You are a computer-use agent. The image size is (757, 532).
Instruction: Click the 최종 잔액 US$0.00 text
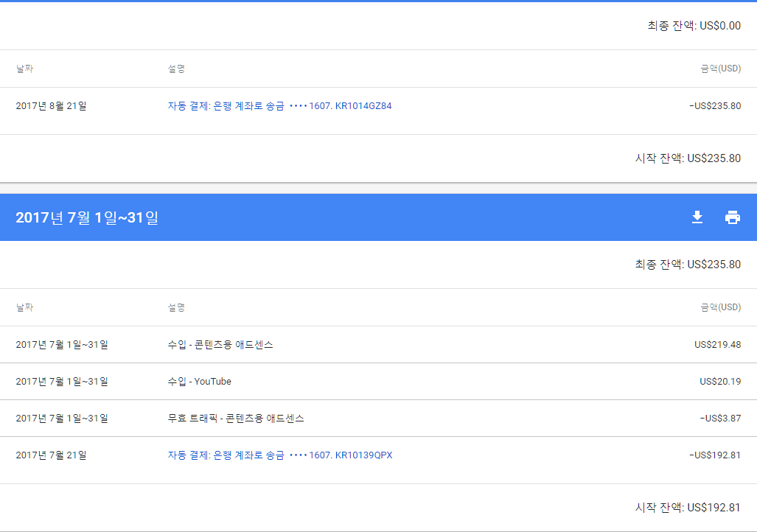tap(694, 27)
